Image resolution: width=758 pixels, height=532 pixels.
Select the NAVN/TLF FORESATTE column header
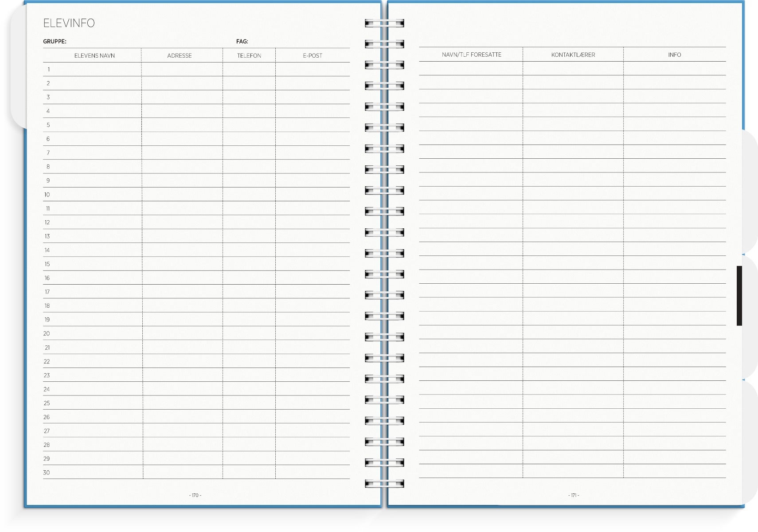pos(471,55)
